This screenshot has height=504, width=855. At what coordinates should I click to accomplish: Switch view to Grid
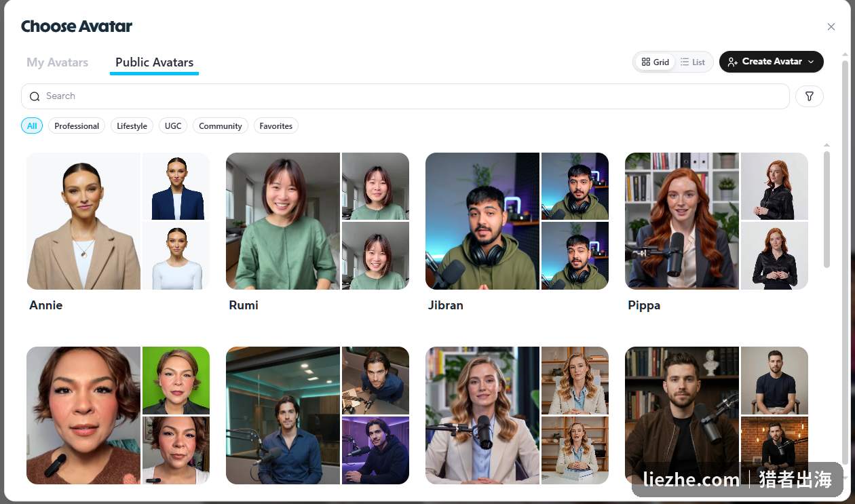655,62
